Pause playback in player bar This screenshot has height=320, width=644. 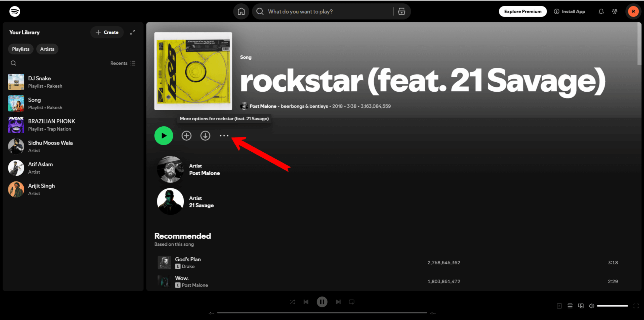point(322,302)
